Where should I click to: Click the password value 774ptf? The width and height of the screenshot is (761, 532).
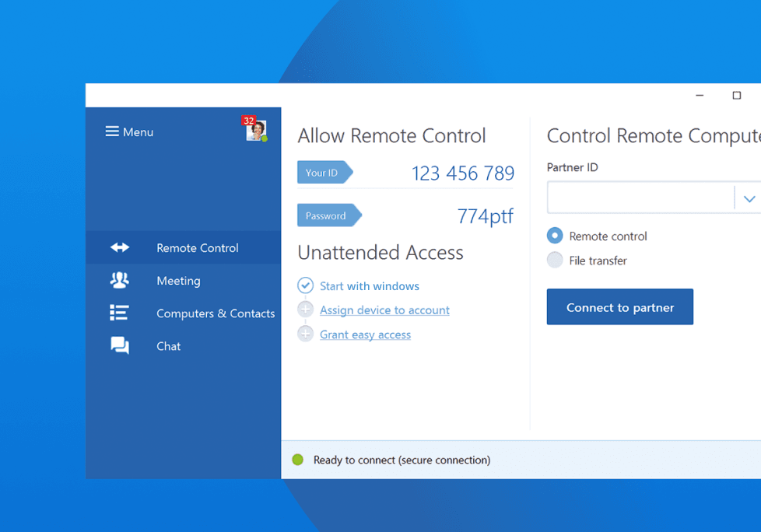pos(485,215)
